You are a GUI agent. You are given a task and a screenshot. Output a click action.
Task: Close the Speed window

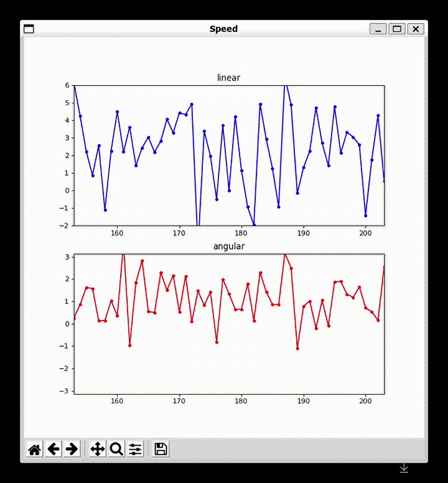[x=415, y=29]
